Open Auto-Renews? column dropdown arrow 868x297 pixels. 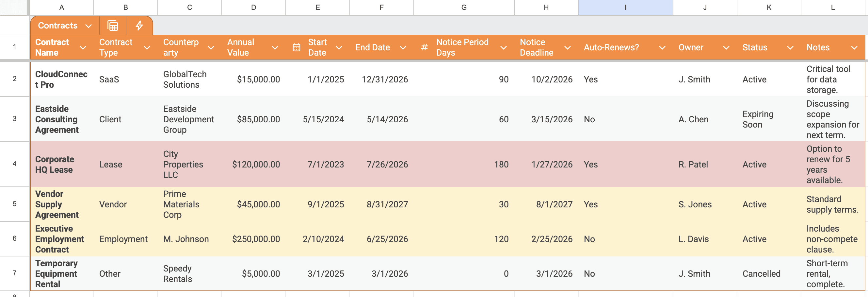click(x=662, y=47)
